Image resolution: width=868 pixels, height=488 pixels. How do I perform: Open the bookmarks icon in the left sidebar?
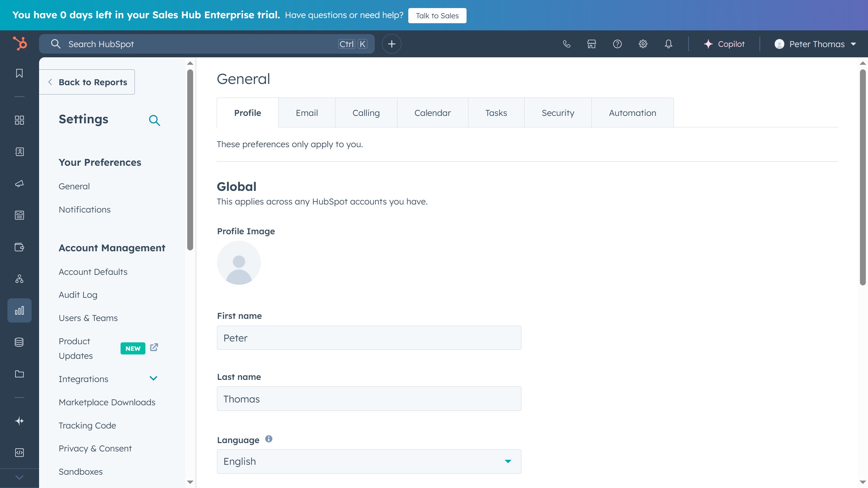tap(19, 73)
